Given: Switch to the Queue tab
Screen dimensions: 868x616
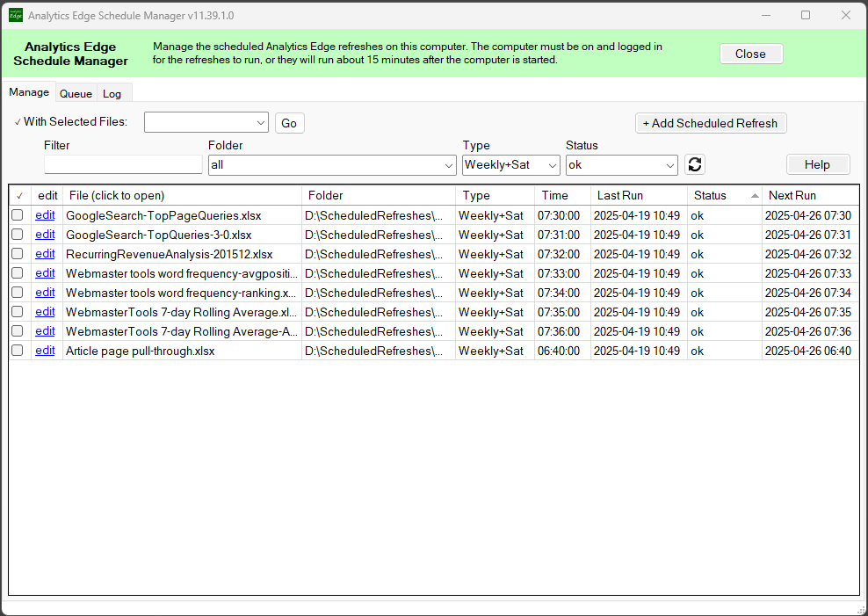Looking at the screenshot, I should (x=76, y=93).
